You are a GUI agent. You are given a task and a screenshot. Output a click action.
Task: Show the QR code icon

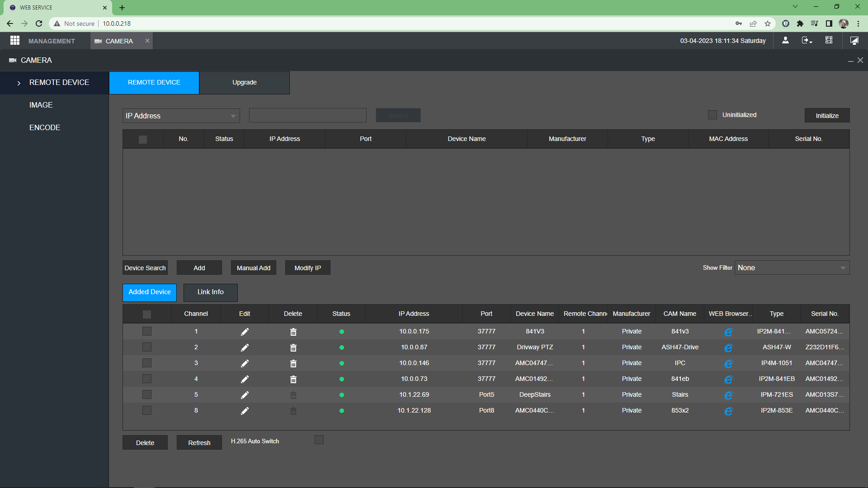point(829,41)
